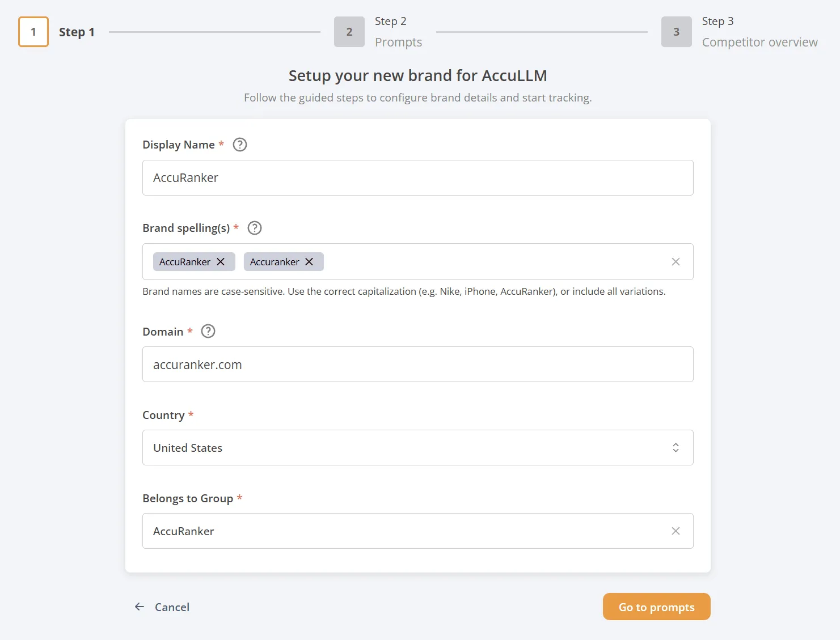Clear the Belongs to Group selection
This screenshot has height=640, width=840.
[x=676, y=531]
